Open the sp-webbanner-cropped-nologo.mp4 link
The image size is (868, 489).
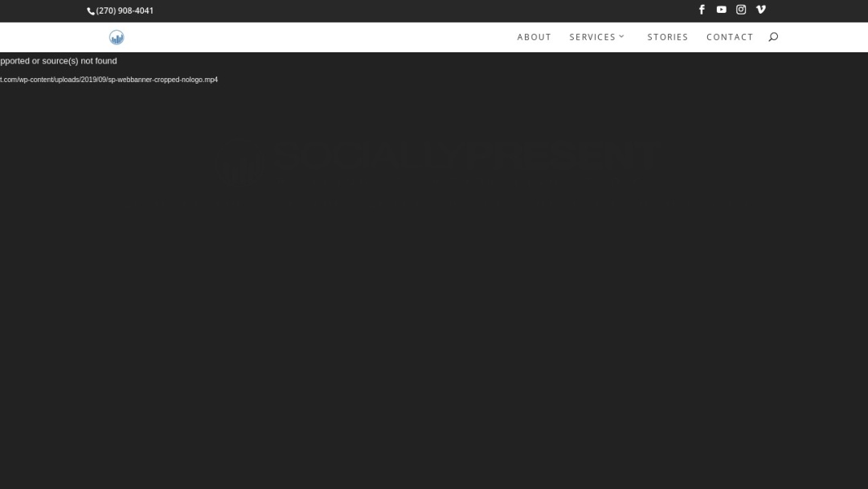pos(108,79)
